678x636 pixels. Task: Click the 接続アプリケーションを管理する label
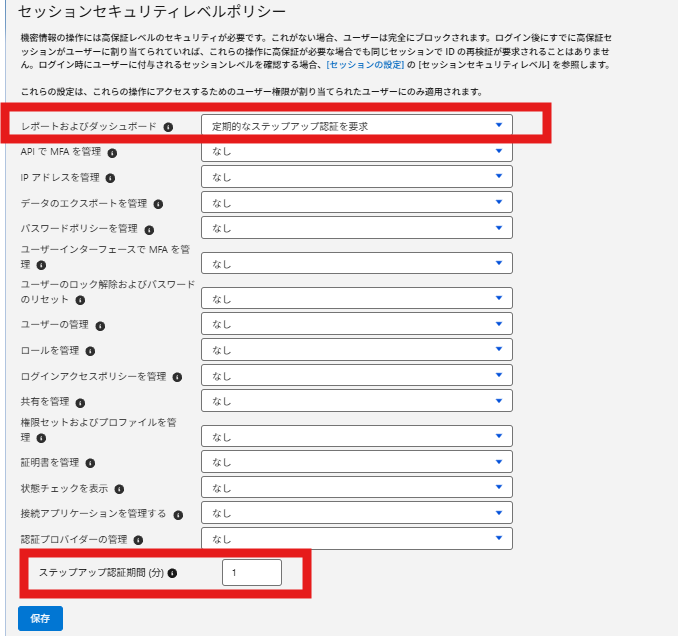[x=93, y=514]
